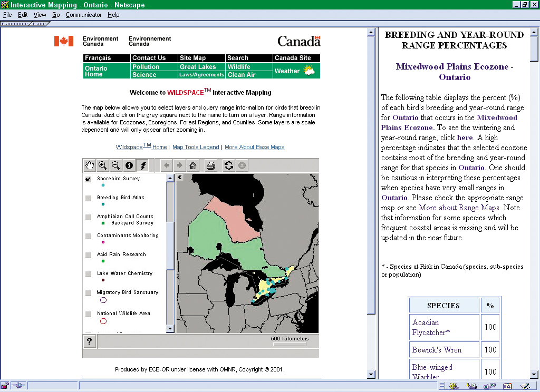The width and height of the screenshot is (540, 392).
Task: Open the Edit menu
Action: 23,15
